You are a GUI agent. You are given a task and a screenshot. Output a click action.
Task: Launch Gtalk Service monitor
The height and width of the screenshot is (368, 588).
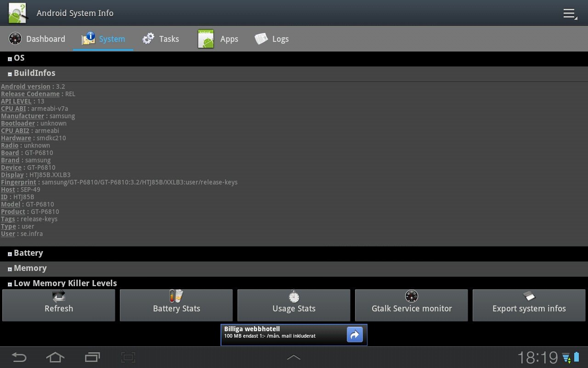point(412,305)
